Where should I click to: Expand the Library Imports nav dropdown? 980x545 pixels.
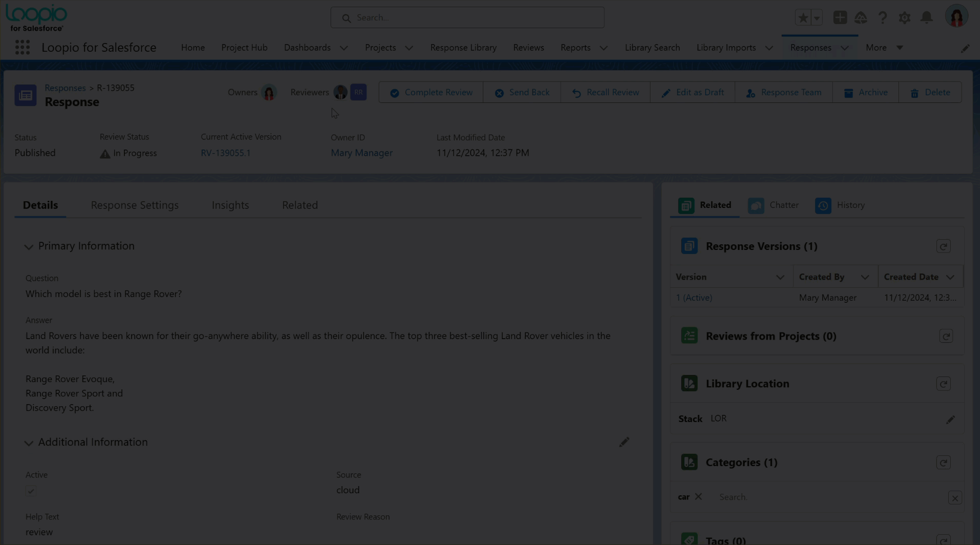769,48
